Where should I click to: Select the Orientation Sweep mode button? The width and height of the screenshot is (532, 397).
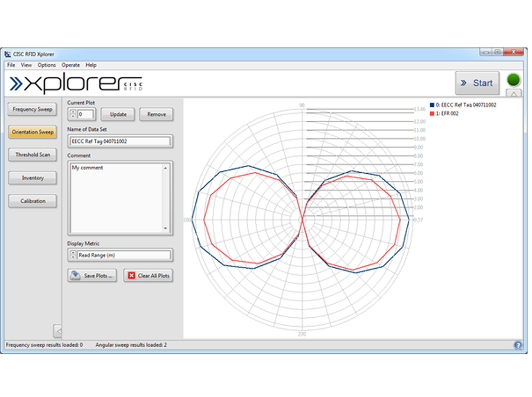coord(33,132)
